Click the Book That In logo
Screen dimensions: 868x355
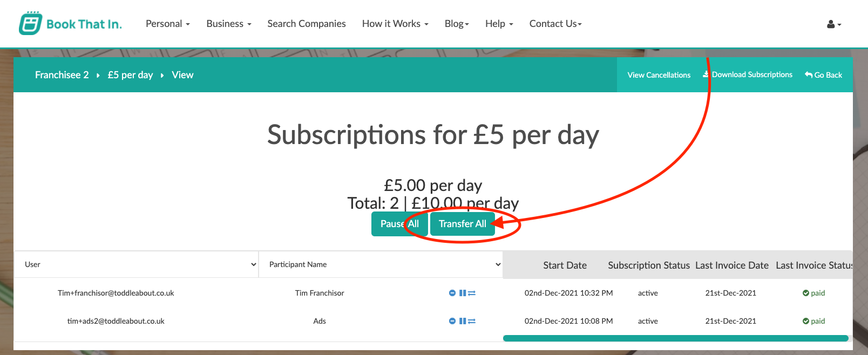pyautogui.click(x=70, y=24)
